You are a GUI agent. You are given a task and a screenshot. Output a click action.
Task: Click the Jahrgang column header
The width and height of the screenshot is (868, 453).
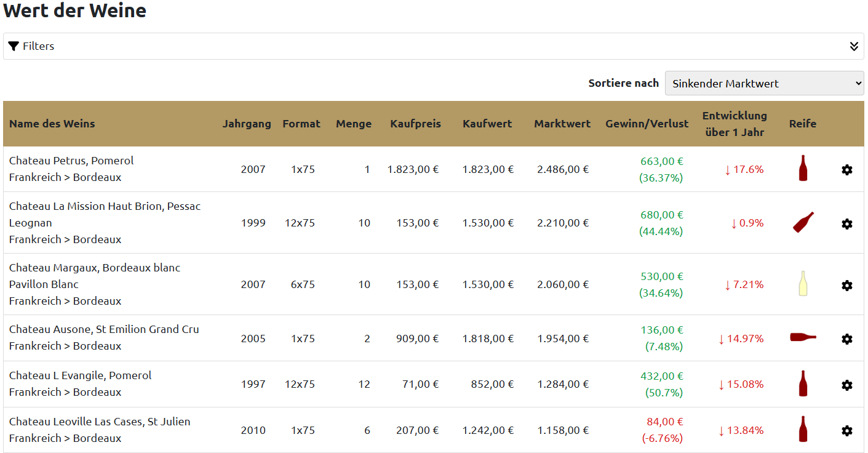click(x=247, y=124)
